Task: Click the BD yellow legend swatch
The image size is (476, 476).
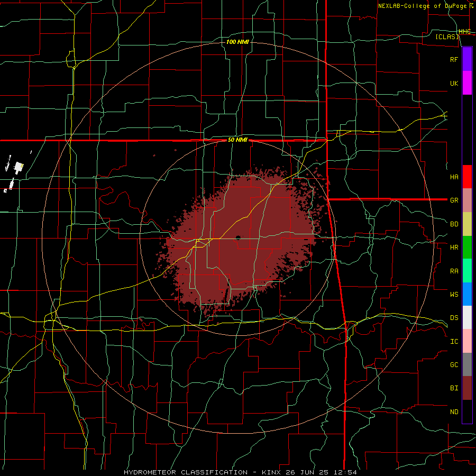Action: click(x=467, y=224)
